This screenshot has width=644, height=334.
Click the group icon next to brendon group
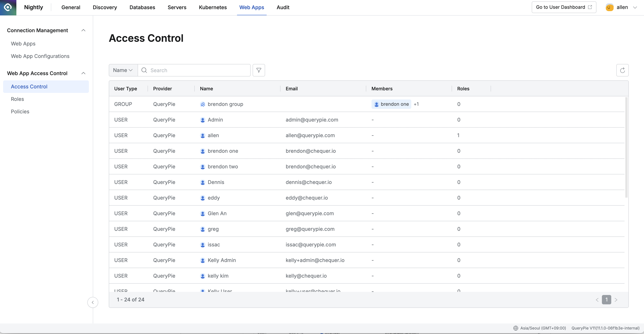pos(203,104)
